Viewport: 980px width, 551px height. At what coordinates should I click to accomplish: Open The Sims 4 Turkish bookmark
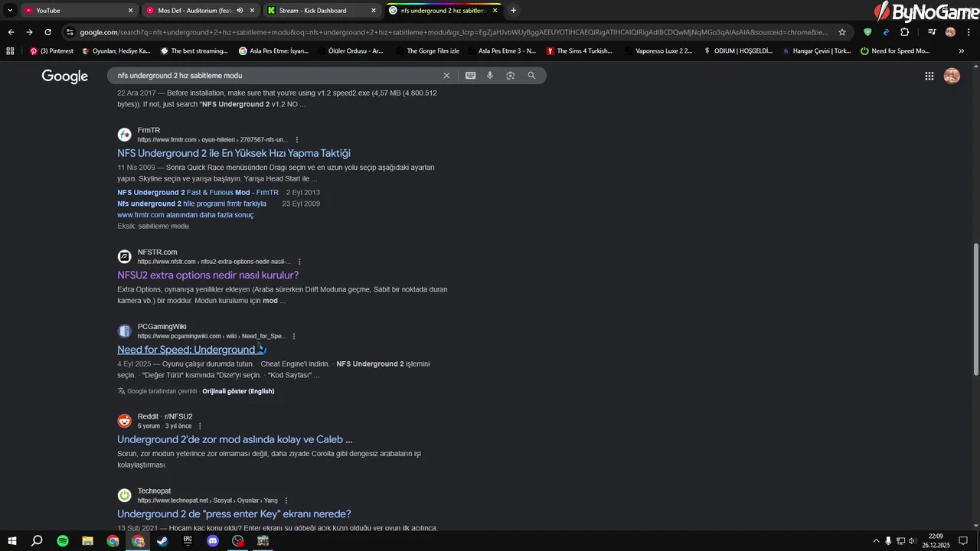tap(580, 51)
